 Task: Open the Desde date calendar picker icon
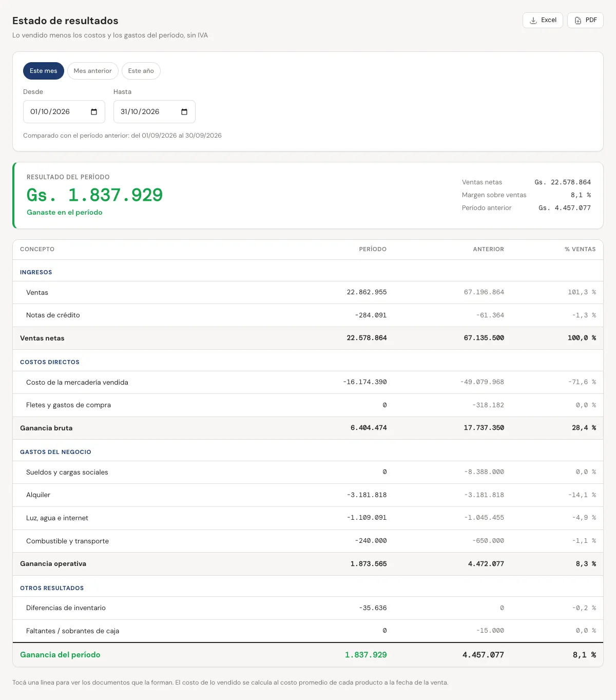[x=94, y=112]
